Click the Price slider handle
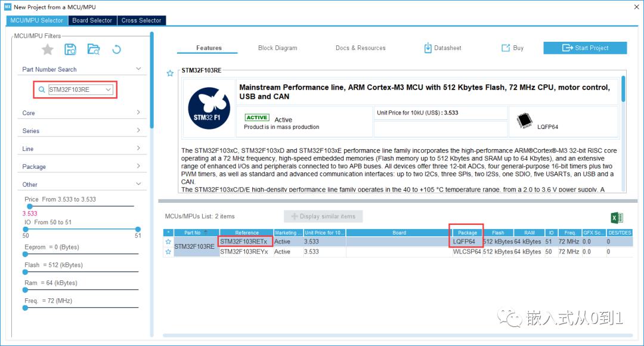 [30, 206]
